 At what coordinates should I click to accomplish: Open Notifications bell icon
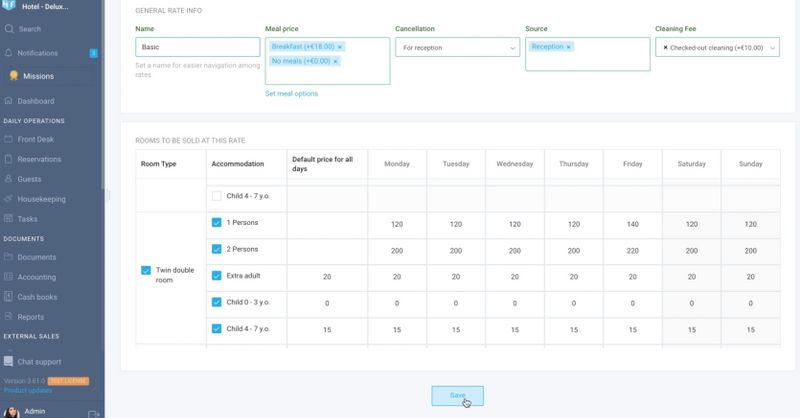point(10,53)
